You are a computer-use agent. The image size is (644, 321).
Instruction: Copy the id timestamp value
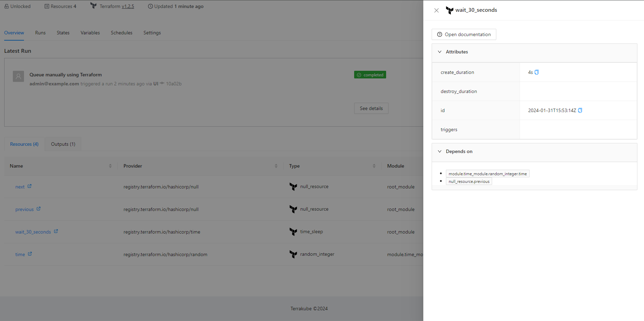point(580,110)
